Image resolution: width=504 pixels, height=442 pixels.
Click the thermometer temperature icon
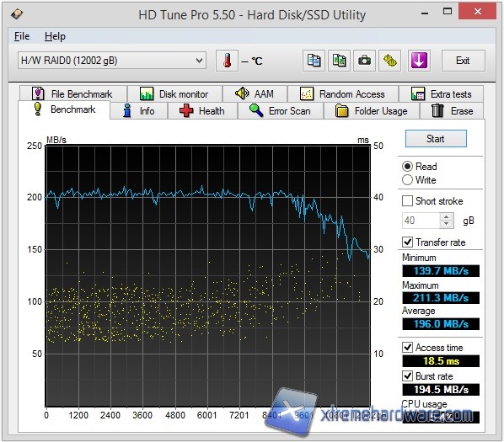227,61
